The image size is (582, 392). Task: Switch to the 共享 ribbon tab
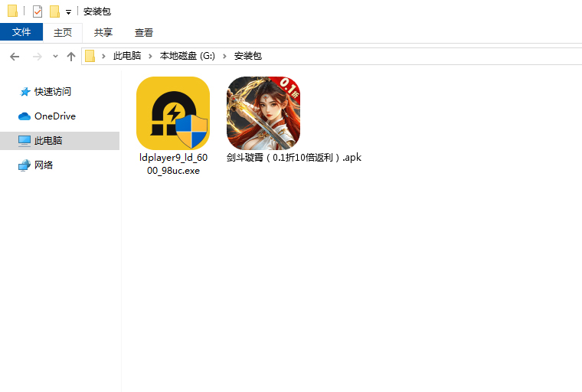(103, 32)
